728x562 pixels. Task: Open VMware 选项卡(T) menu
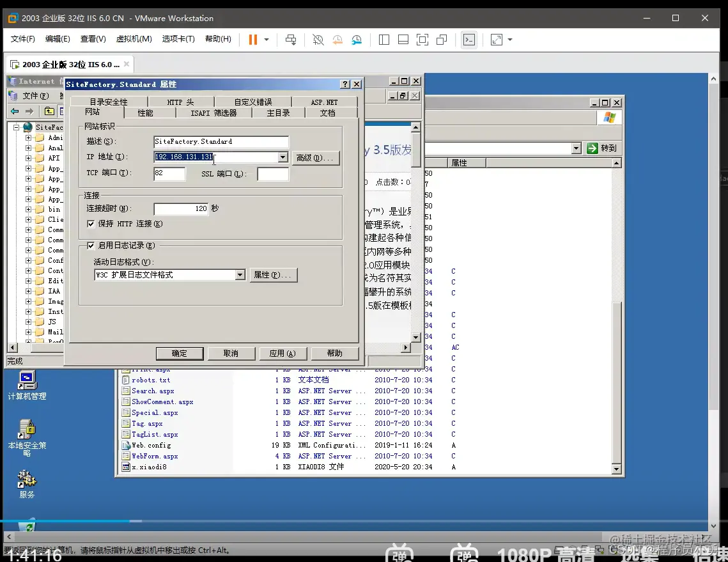coord(178,39)
